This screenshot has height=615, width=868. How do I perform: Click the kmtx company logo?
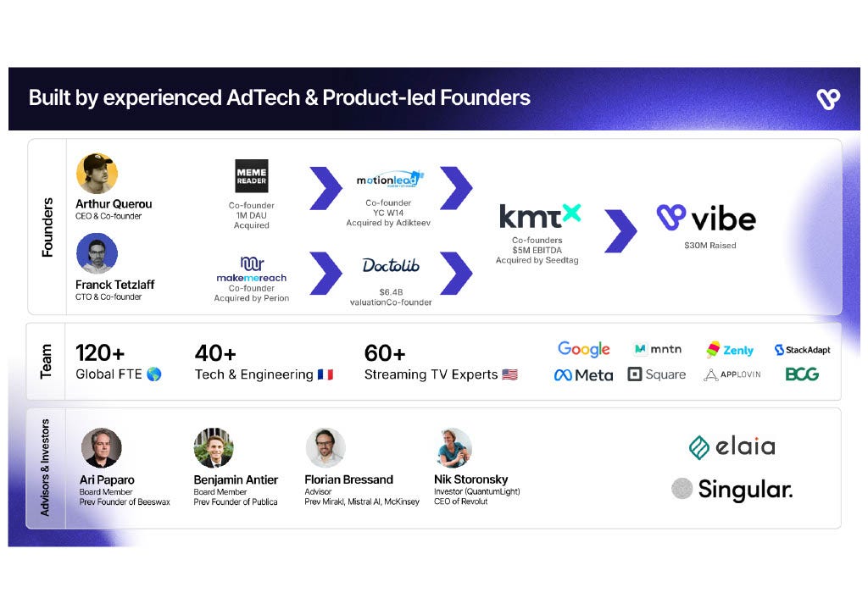pos(540,216)
